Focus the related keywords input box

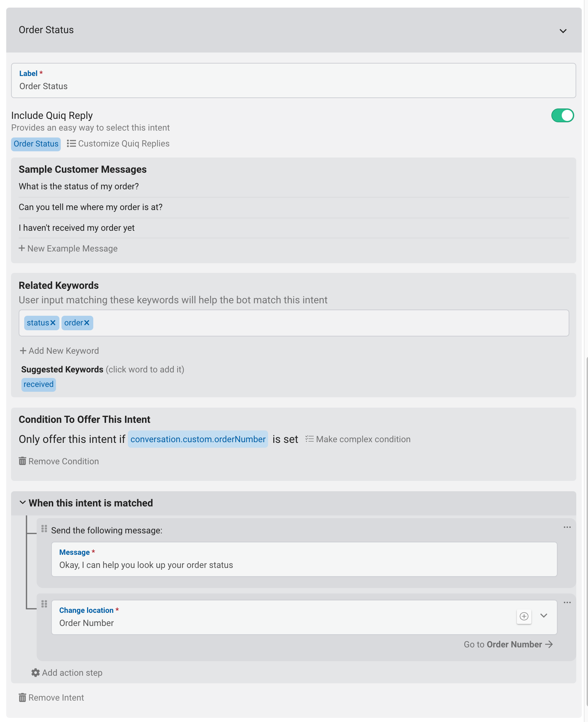tap(294, 323)
